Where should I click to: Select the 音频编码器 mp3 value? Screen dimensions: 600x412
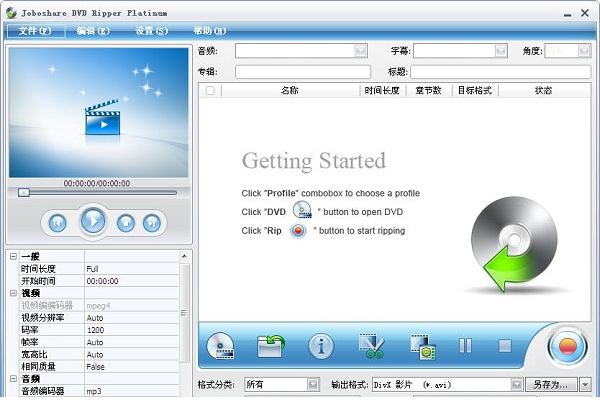tap(131, 391)
